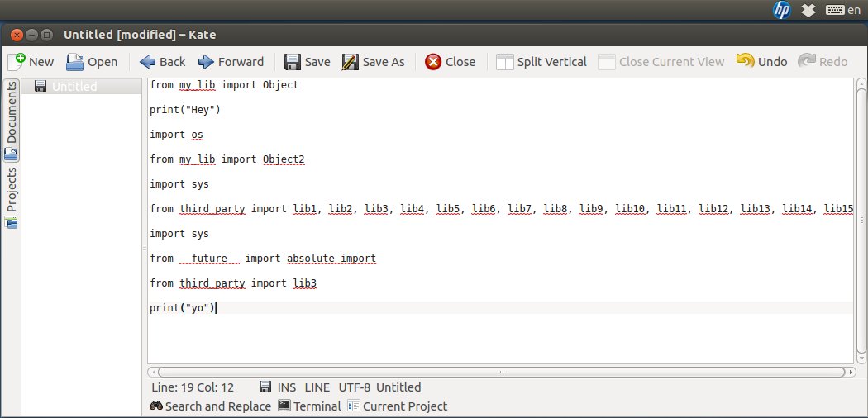Click the Line 19 Col 12 status
This screenshot has width=868, height=418.
pyautogui.click(x=193, y=387)
